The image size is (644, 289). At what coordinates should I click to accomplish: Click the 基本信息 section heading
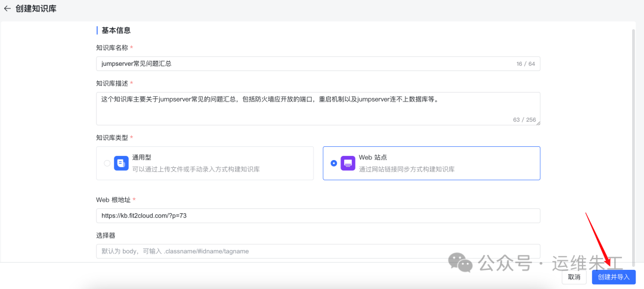pyautogui.click(x=116, y=30)
